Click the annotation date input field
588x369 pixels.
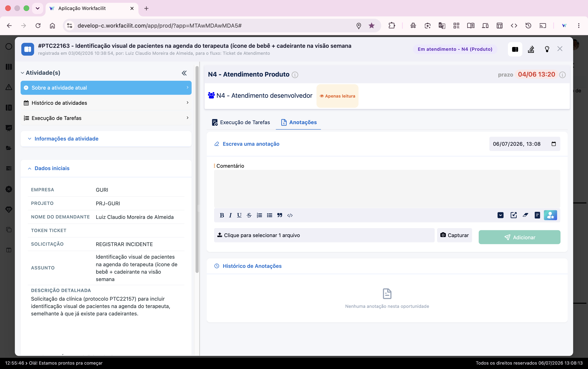(525, 144)
